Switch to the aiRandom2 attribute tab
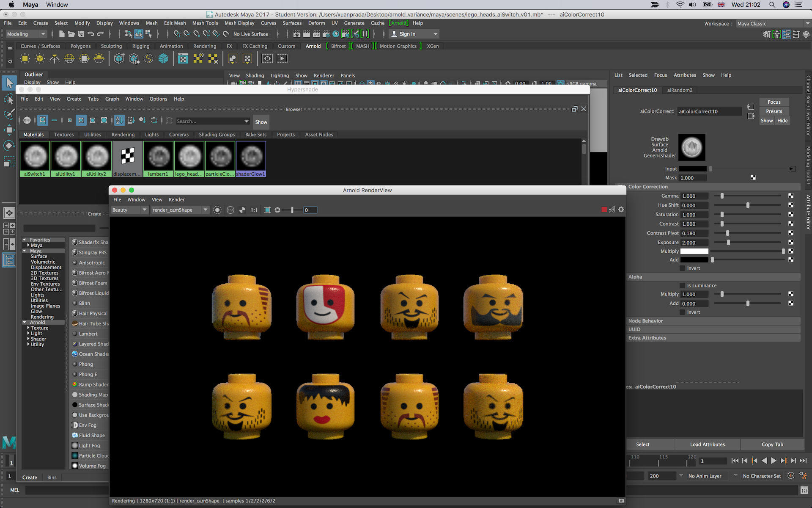This screenshot has height=508, width=812. pyautogui.click(x=680, y=90)
